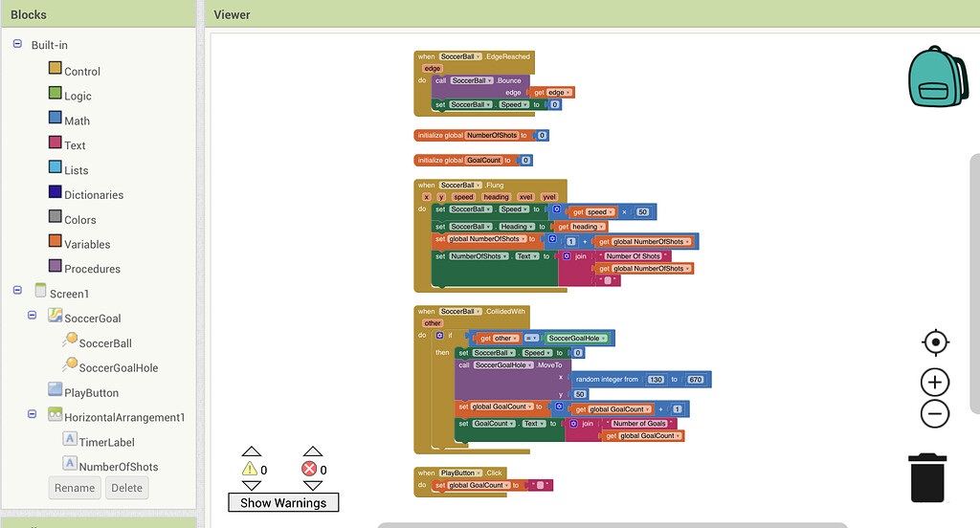Open the Variables blocks category
The width and height of the screenshot is (980, 528).
[86, 244]
